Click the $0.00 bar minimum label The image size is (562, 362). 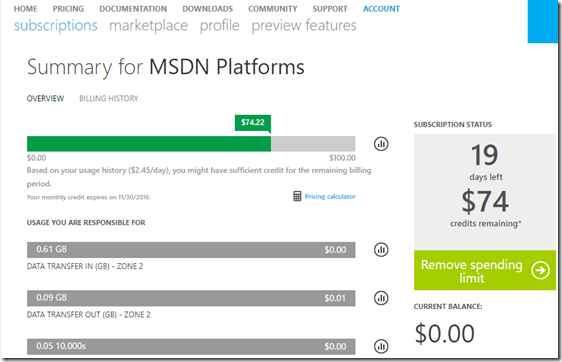(x=36, y=158)
